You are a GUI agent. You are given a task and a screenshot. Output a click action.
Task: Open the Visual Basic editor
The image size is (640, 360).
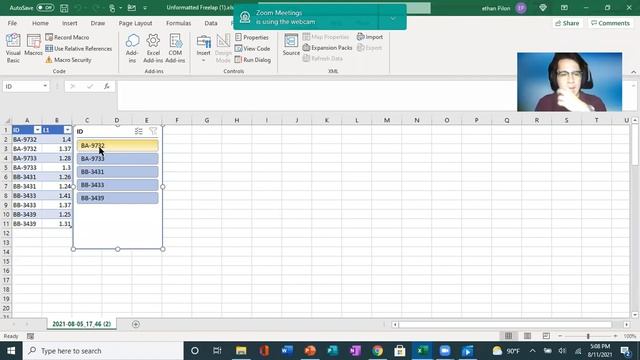tap(13, 48)
